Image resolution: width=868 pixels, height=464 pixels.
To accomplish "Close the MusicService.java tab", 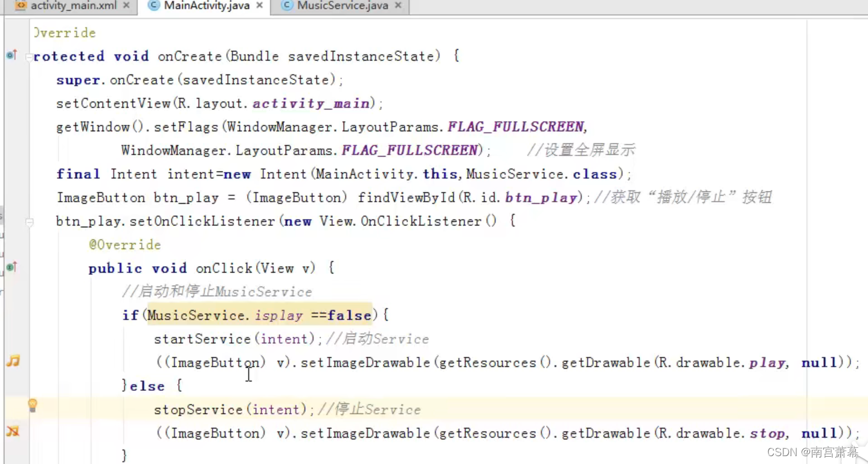I will coord(398,5).
